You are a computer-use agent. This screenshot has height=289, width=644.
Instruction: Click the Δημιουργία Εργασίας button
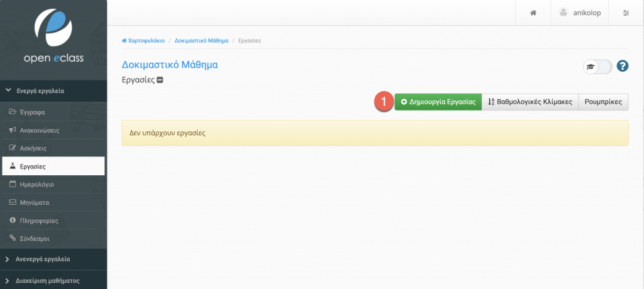coord(438,102)
